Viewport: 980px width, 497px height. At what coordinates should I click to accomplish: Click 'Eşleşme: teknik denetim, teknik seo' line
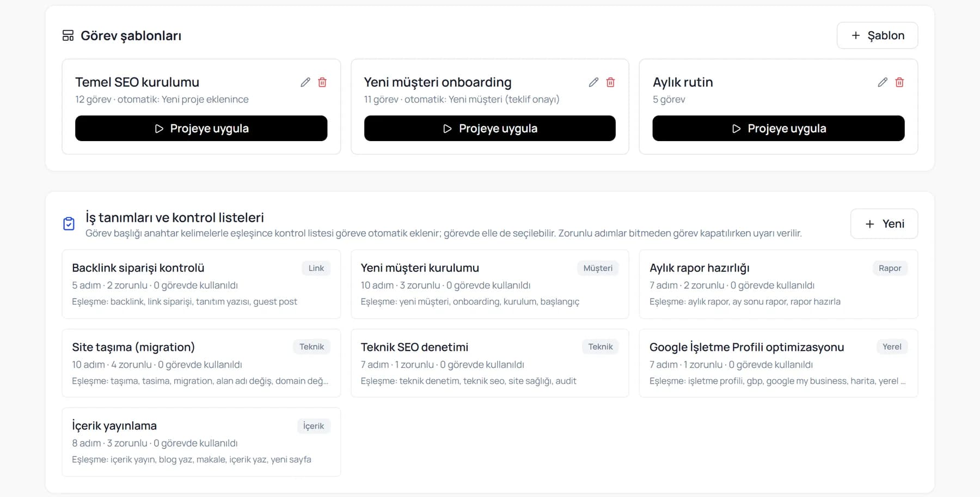point(468,381)
